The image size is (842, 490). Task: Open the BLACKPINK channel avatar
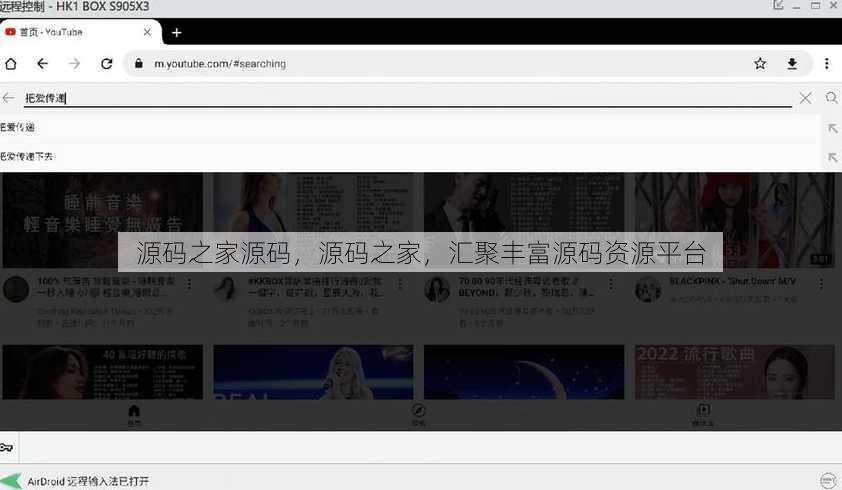coord(648,289)
